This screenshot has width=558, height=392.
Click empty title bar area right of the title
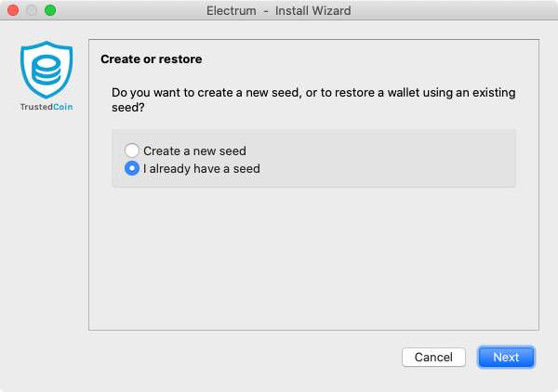(452, 10)
